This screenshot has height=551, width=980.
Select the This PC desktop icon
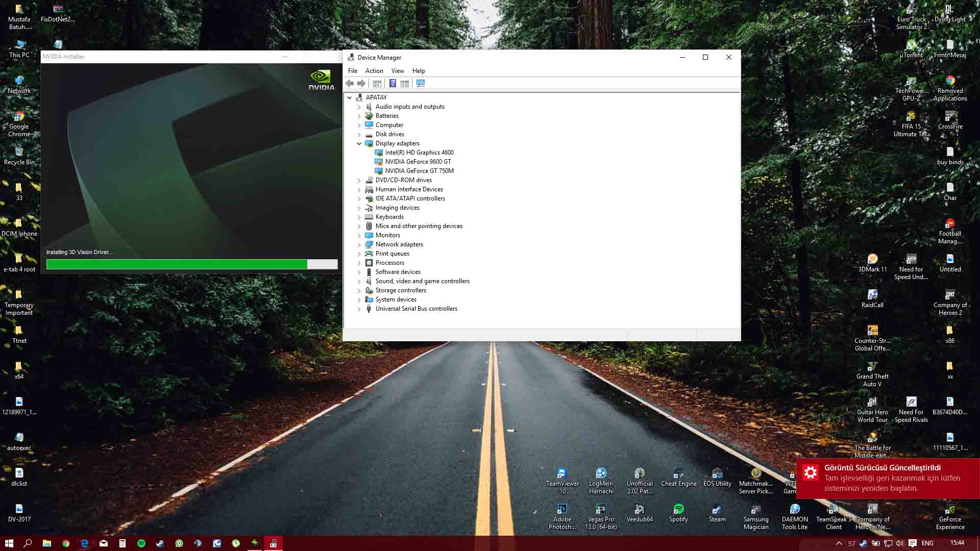(x=19, y=48)
